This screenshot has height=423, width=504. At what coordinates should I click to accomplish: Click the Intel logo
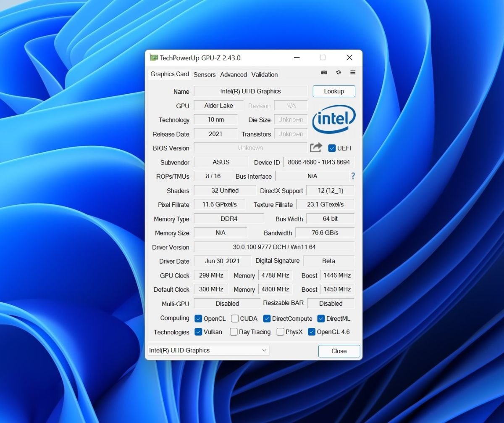[334, 120]
